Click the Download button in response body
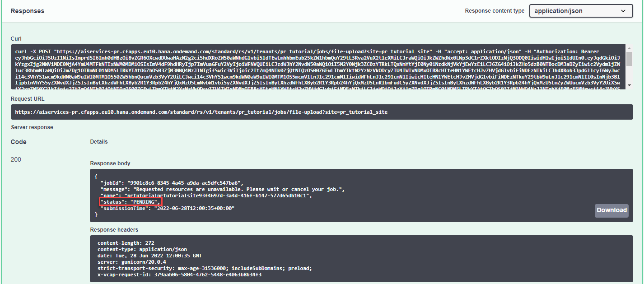The height and width of the screenshot is (284, 644). (x=611, y=210)
